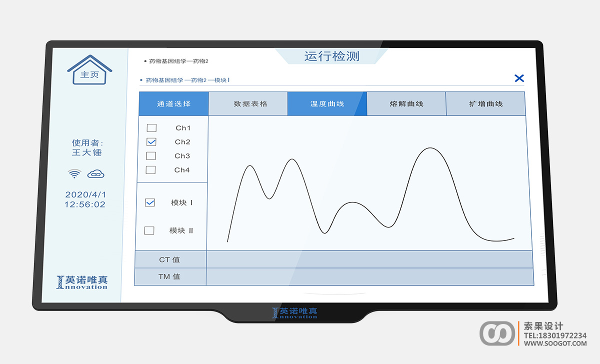Switch to the 熔解曲线 tab

(406, 104)
